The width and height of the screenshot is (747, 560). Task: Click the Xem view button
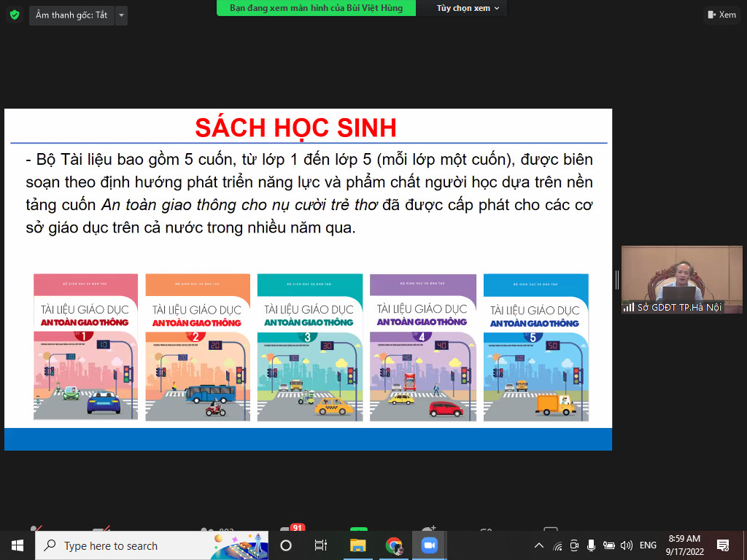coord(721,15)
